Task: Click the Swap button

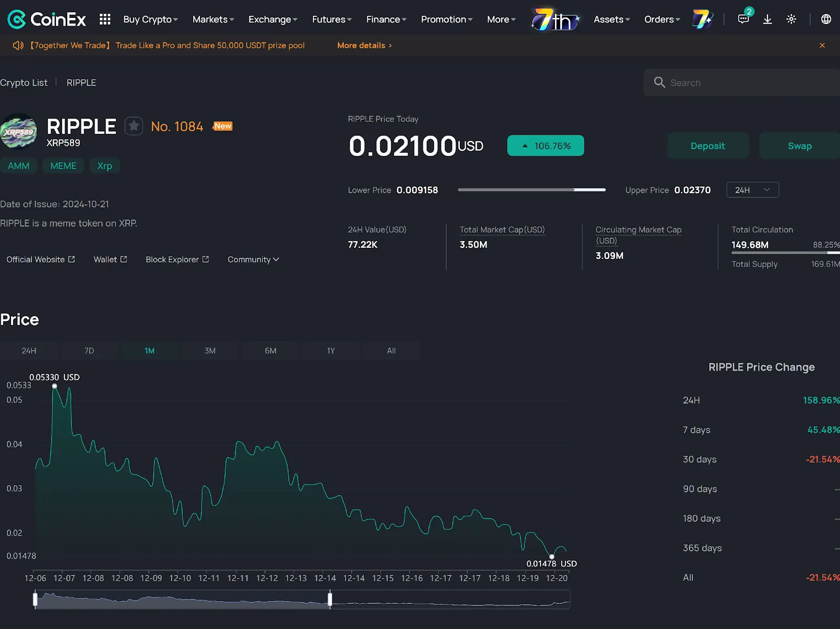Action: click(800, 146)
